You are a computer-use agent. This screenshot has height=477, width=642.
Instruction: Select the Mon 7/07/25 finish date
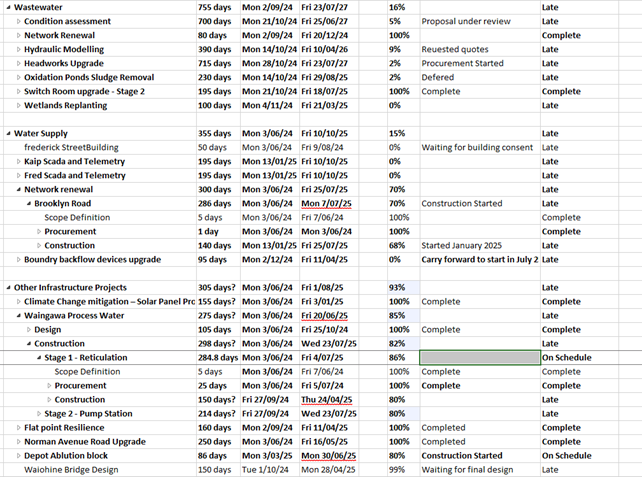pyautogui.click(x=326, y=203)
